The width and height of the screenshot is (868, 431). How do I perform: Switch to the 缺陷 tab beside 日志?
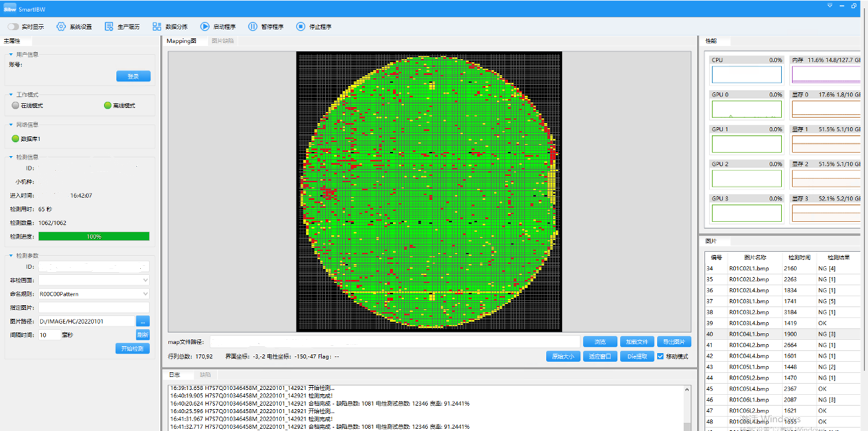point(205,375)
